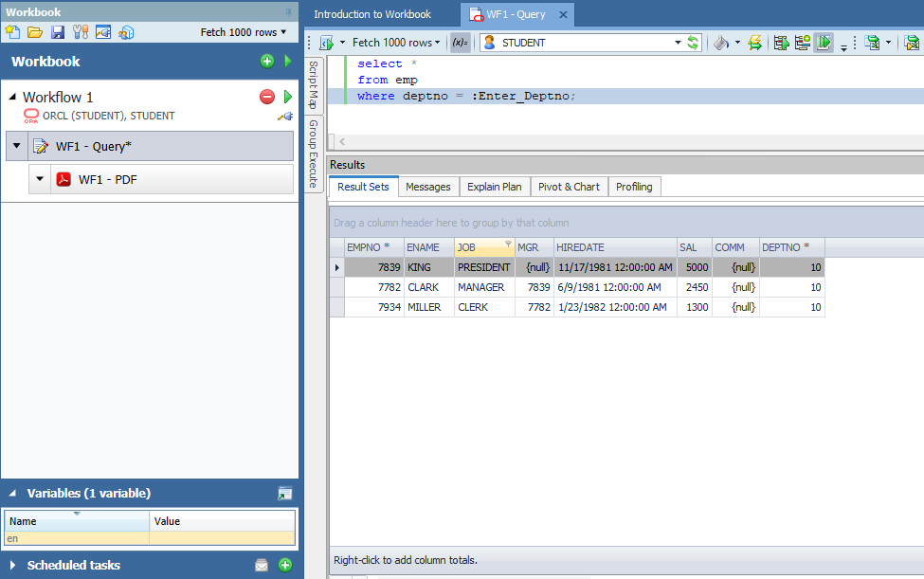Open the toolbar overflow options arrow
Image resolution: width=924 pixels, height=579 pixels.
coord(843,47)
